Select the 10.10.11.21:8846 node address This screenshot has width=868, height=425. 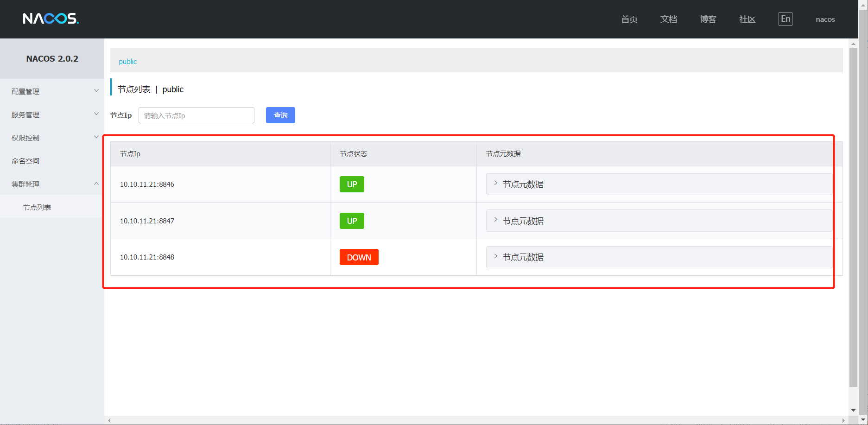point(147,184)
